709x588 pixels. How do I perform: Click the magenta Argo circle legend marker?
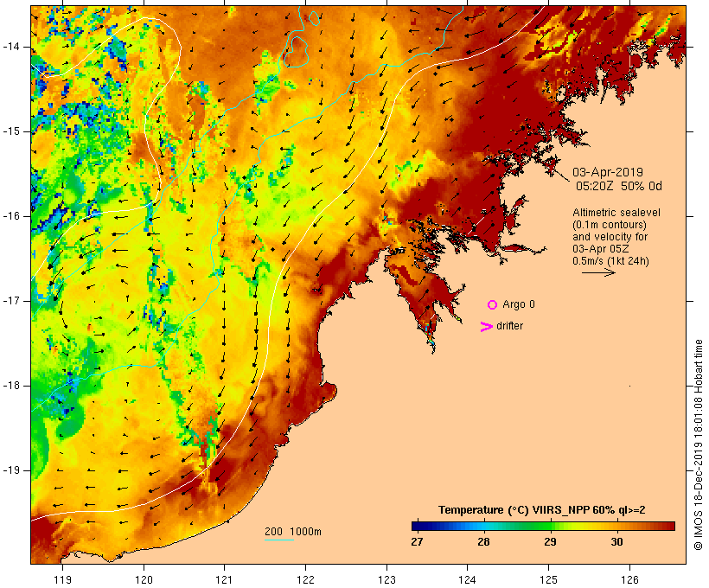493,305
